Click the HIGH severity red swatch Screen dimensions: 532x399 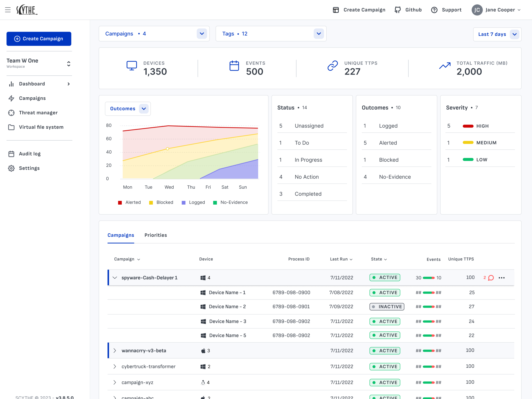tap(468, 126)
